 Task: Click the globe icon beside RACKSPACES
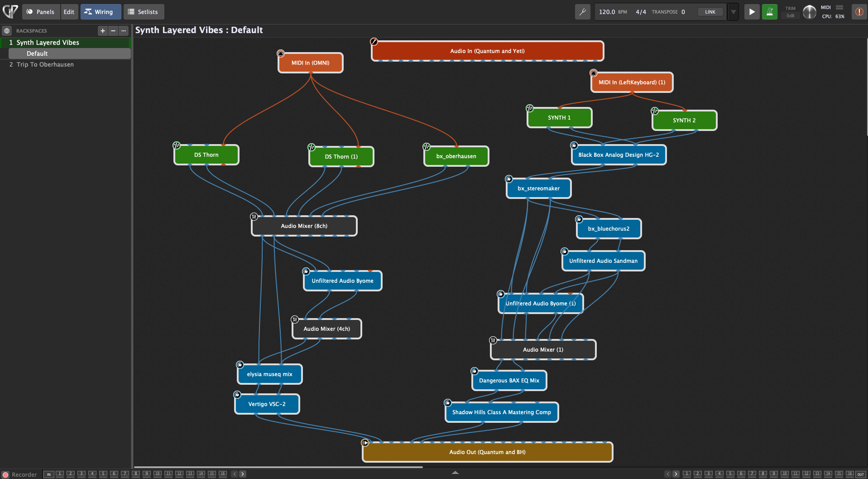[x=7, y=31]
